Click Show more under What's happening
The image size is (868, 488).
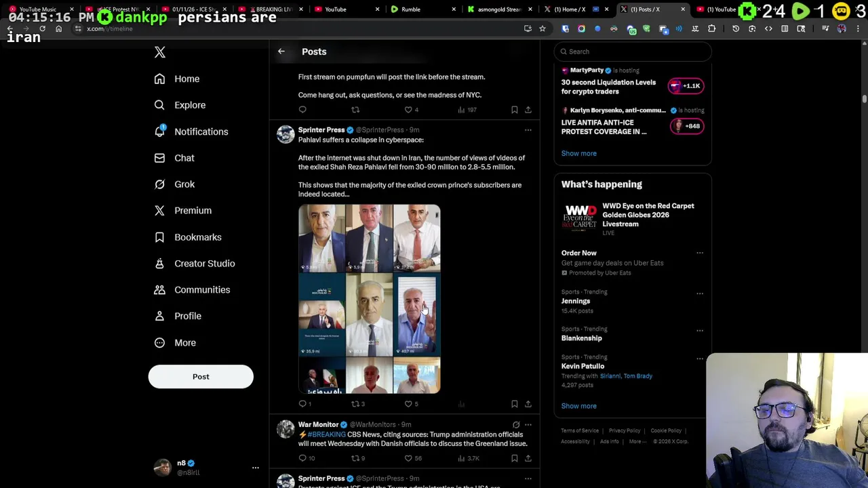(579, 406)
